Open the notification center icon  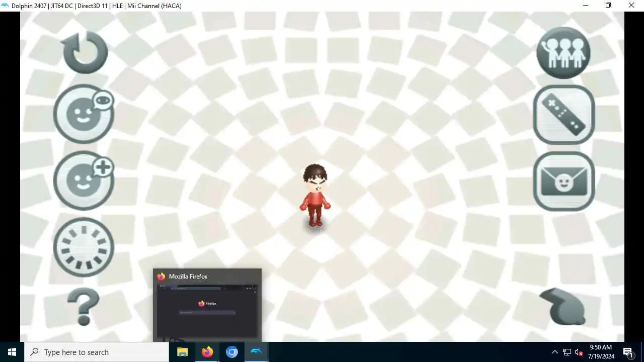pyautogui.click(x=628, y=352)
